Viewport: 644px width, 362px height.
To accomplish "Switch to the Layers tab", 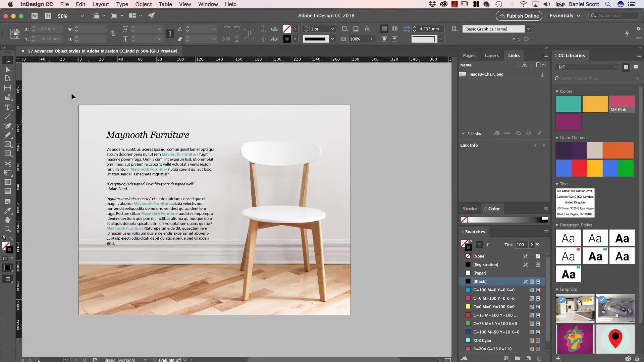I will 492,56.
